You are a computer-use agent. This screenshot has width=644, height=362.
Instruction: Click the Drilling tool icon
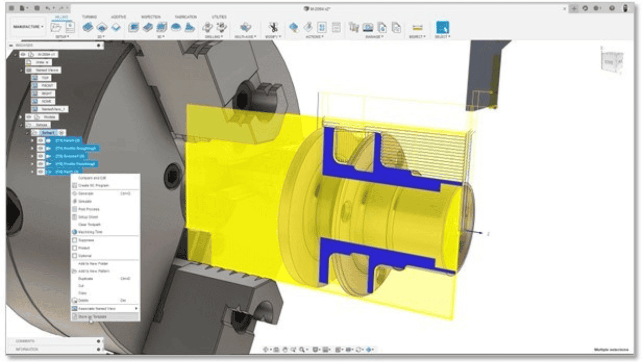click(x=207, y=27)
